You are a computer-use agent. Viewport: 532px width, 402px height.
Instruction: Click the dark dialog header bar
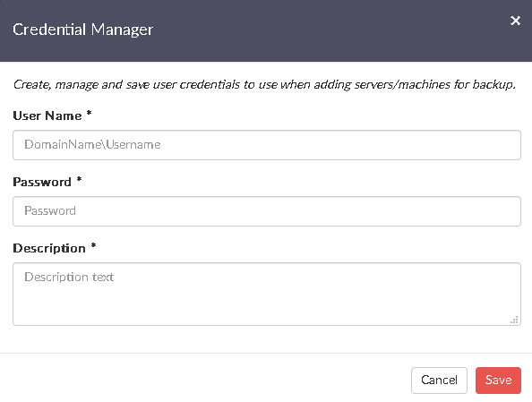pyautogui.click(x=266, y=30)
